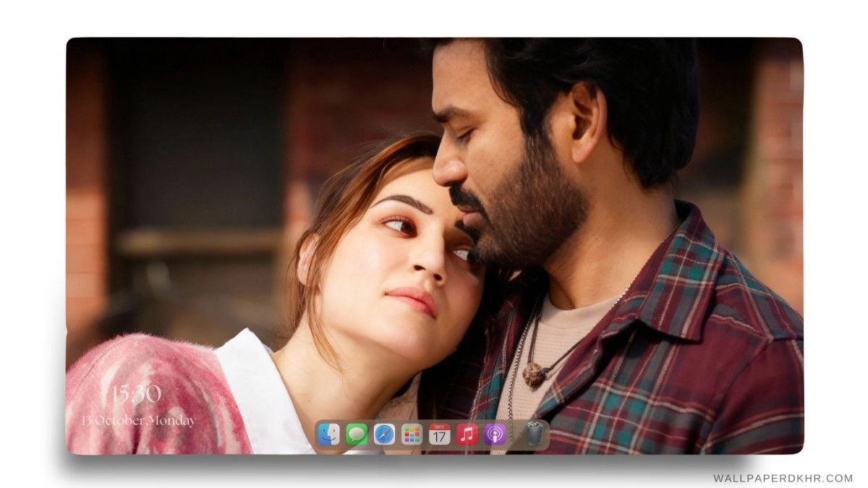Click the red OCT banner on Calendar icon
Screen dimensions: 868x488
438,428
